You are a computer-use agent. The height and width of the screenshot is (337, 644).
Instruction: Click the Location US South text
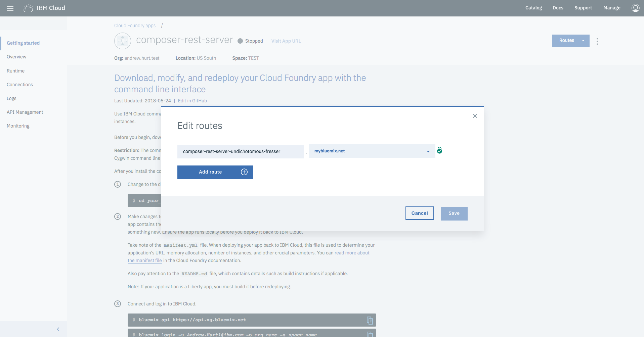[x=196, y=58]
